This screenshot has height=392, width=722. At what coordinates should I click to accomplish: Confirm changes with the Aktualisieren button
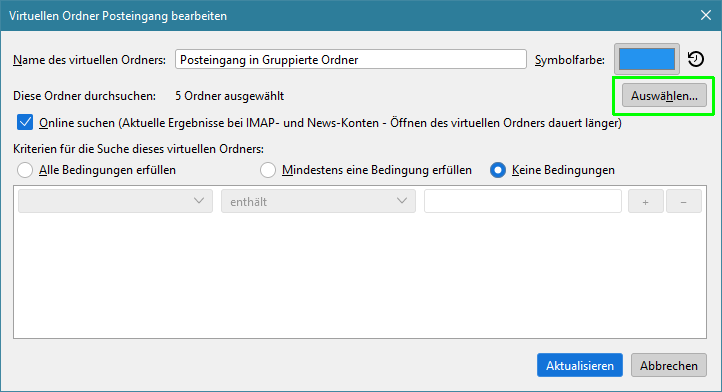click(x=580, y=365)
